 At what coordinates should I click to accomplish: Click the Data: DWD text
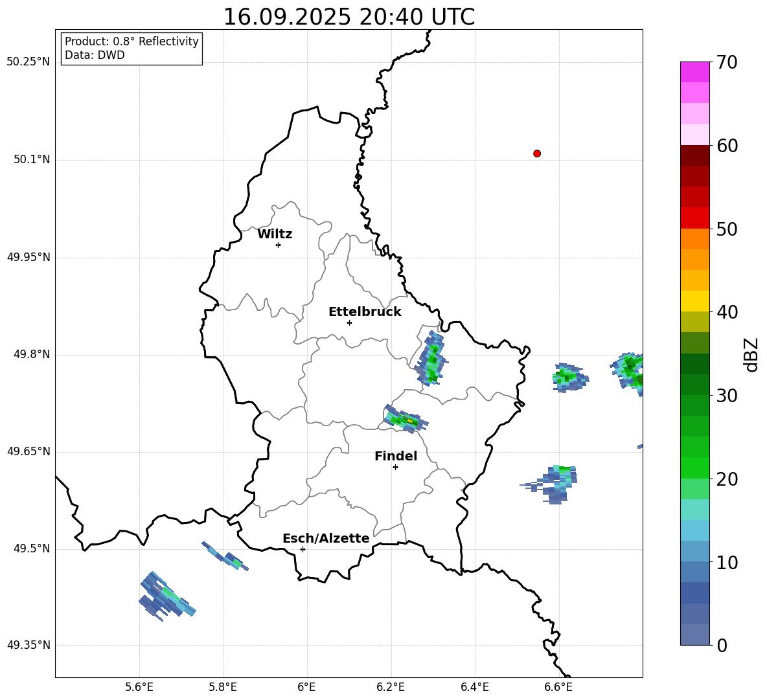coord(95,55)
